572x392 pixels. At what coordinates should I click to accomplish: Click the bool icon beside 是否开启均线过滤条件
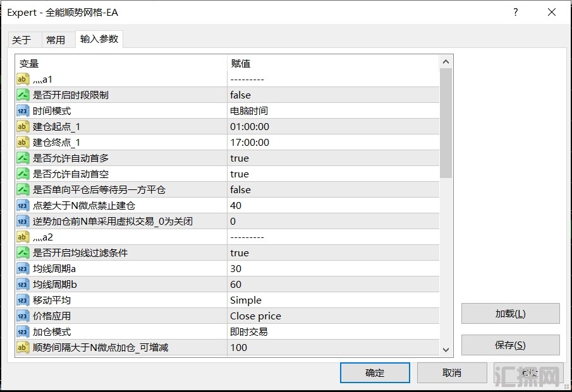coord(23,252)
